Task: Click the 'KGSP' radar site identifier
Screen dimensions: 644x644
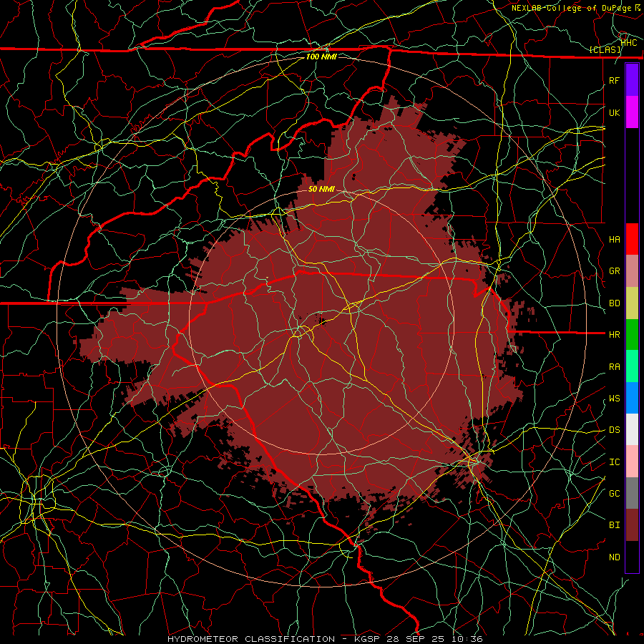Action: click(x=369, y=639)
